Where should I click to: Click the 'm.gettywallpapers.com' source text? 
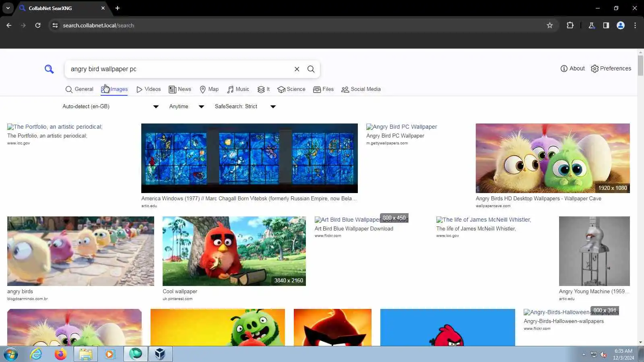[387, 143]
